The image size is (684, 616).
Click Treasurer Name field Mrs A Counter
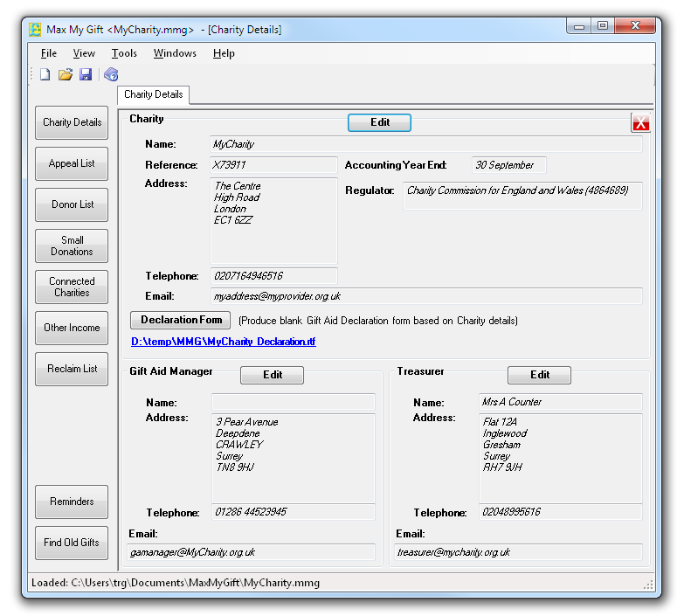click(x=561, y=402)
